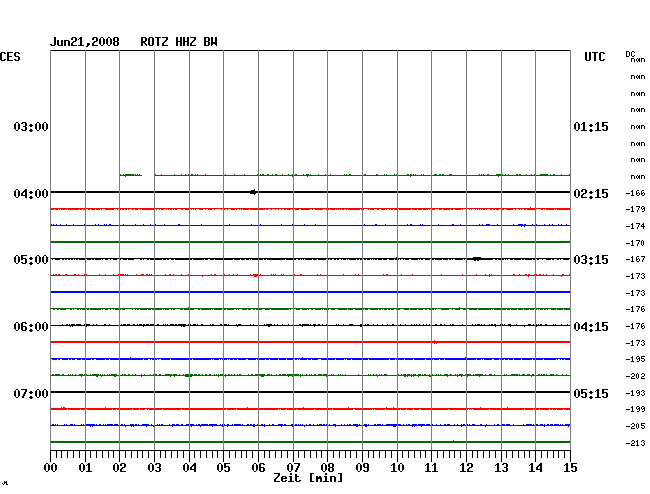Click minute tick label 03
This screenshot has width=650, height=494.
[x=154, y=468]
